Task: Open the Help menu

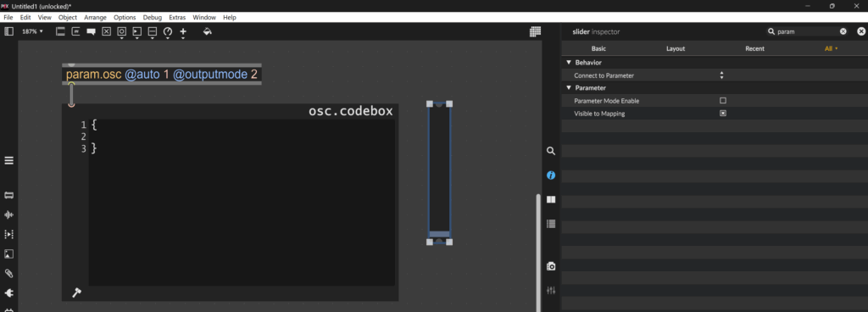Action: [230, 17]
